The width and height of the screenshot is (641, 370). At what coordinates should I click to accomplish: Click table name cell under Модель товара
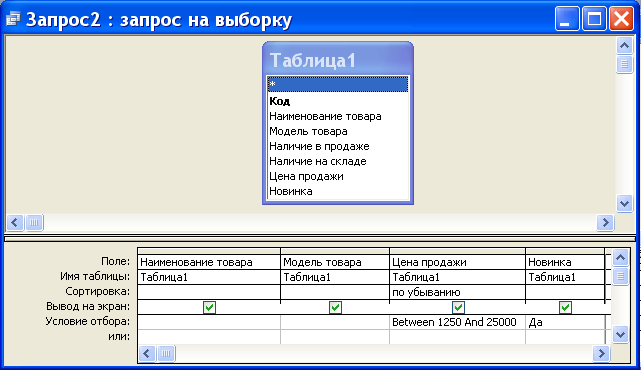(335, 277)
